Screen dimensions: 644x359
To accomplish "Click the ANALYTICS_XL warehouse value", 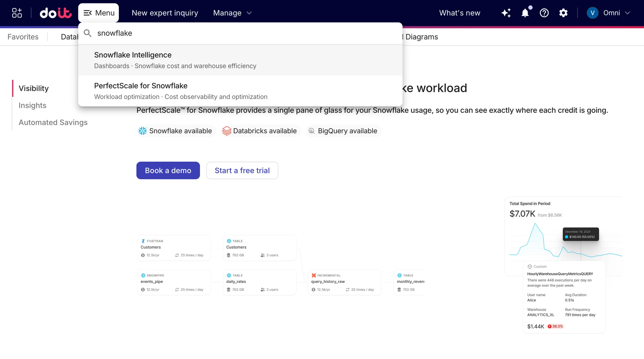I will [541, 315].
